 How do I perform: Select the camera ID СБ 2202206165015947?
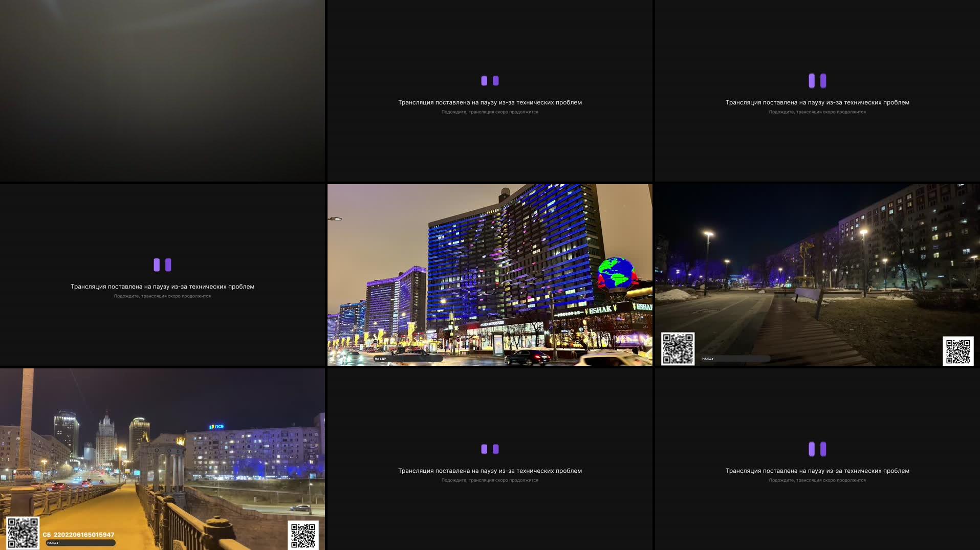78,534
